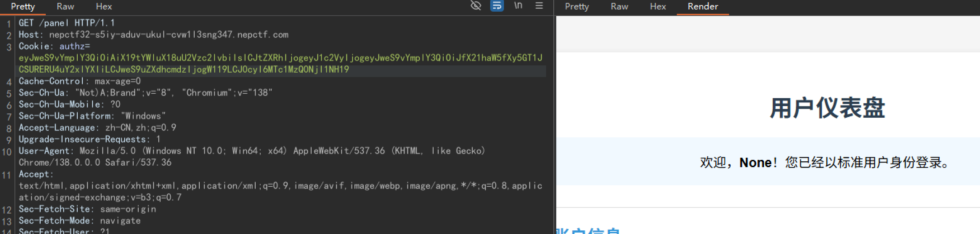The image size is (980, 234).
Task: Switch to the request Pretty tab
Action: [23, 7]
